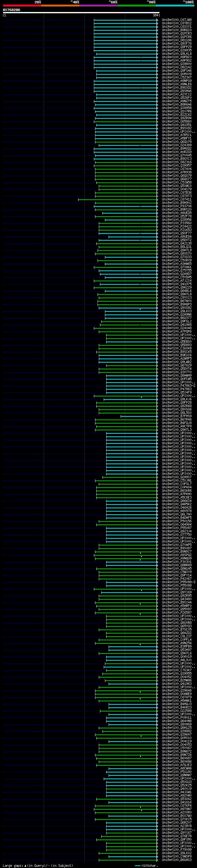Click the UniRef100_C5YDH5 label
Viewport: 197px width, 868px height.
coord(177,277)
